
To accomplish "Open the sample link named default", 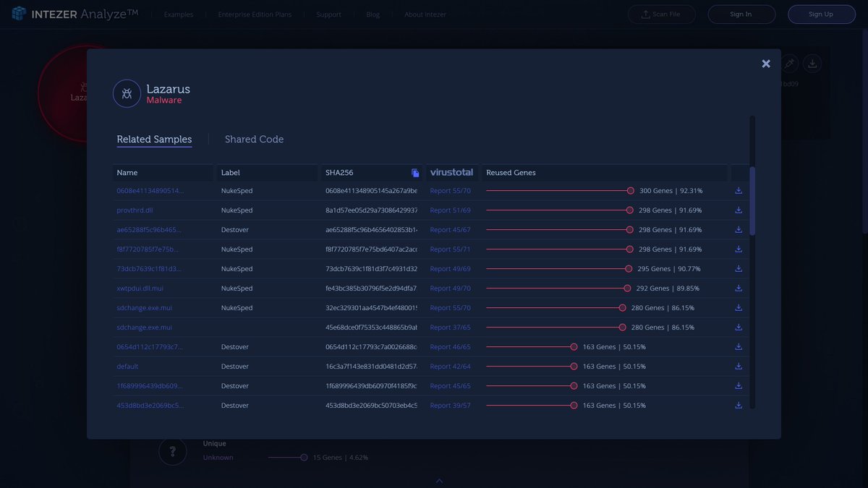I will coord(127,367).
